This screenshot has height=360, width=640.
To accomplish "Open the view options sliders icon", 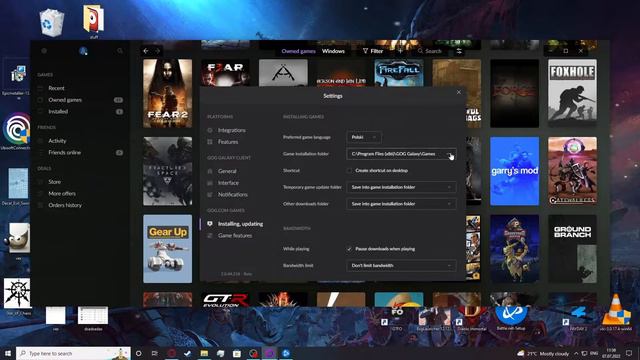I will click(459, 51).
